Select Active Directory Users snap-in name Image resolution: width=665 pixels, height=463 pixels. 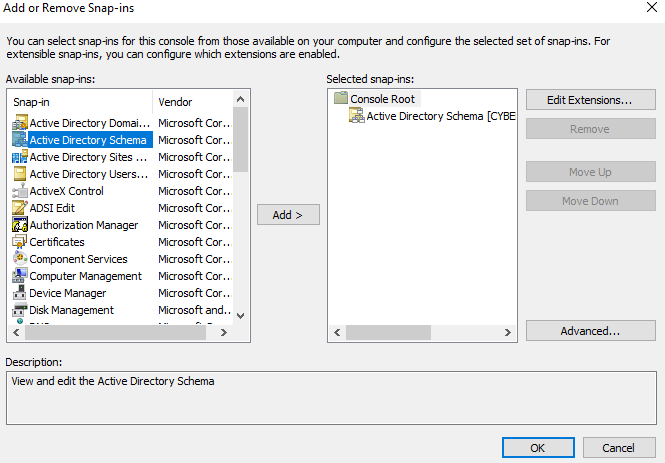[89, 174]
